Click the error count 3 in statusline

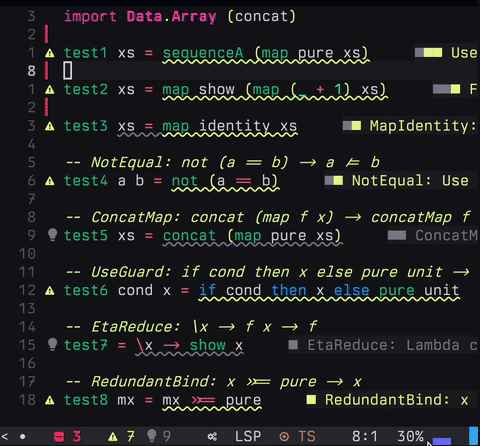[x=77, y=436]
